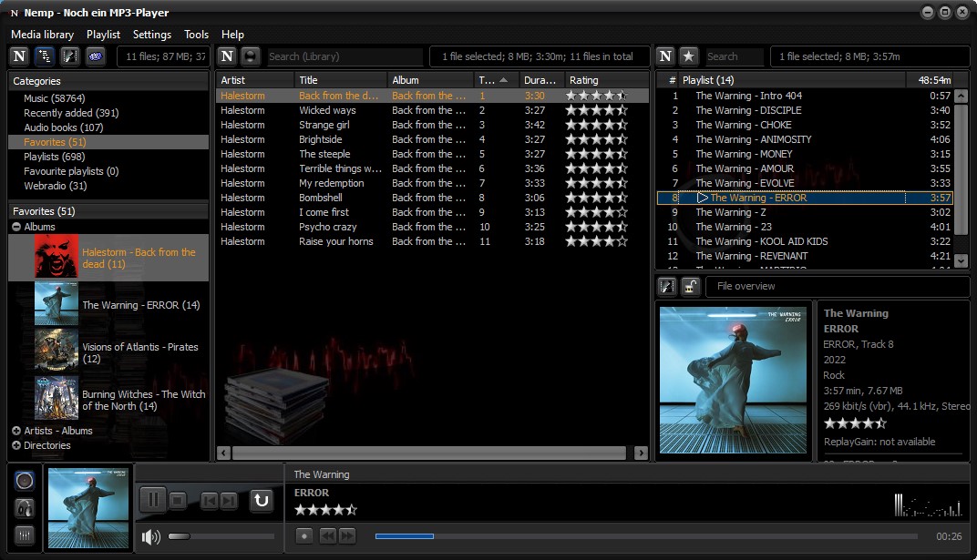The height and width of the screenshot is (560, 977).
Task: Collapse the Albums tree node
Action: coord(16,227)
